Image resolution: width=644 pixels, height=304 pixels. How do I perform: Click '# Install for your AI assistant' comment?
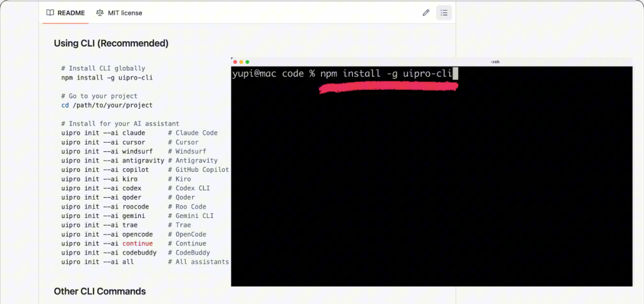pos(120,124)
